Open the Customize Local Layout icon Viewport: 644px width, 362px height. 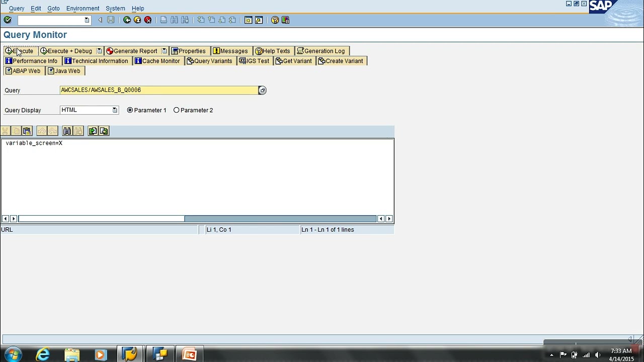pos(285,20)
